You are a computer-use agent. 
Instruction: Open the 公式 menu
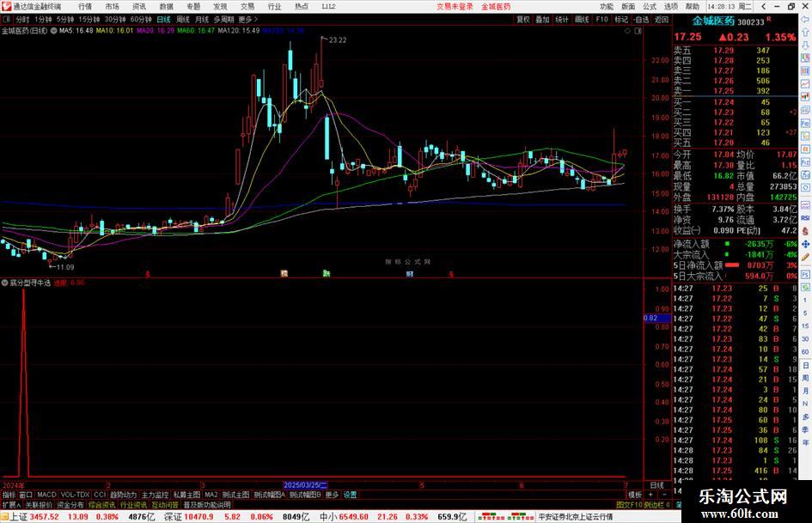(650, 7)
